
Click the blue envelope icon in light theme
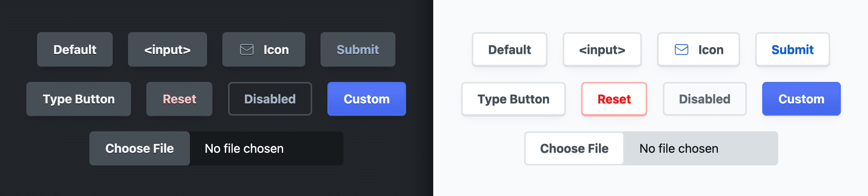[682, 50]
